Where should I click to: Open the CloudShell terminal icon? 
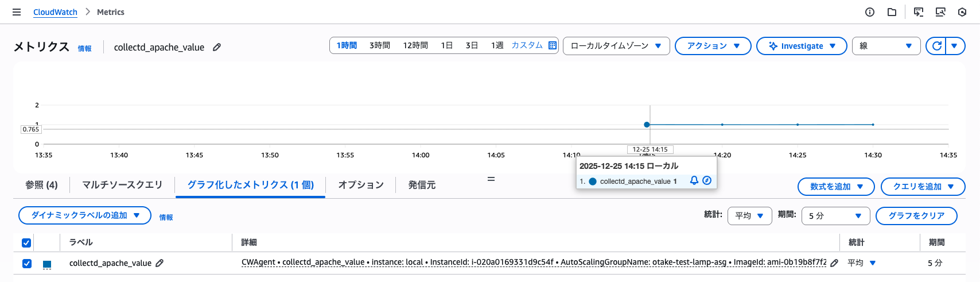point(919,12)
